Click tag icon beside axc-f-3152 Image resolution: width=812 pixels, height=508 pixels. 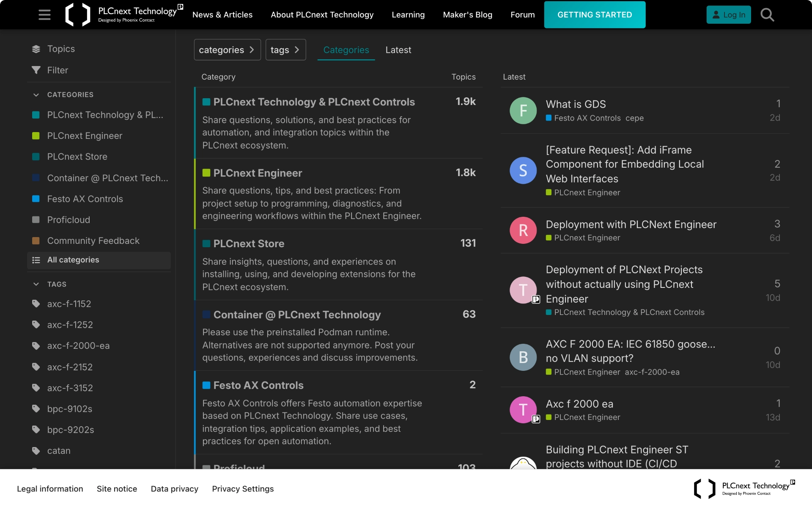coord(36,388)
